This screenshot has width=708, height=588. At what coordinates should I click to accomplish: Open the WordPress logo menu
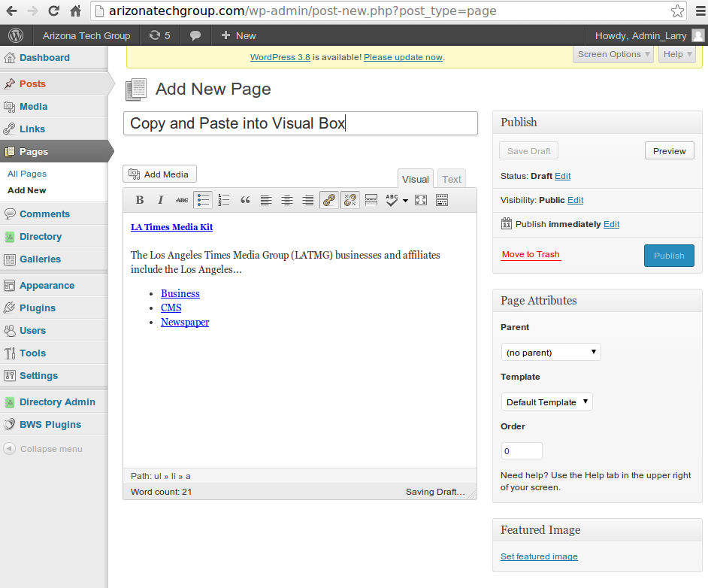[x=16, y=35]
